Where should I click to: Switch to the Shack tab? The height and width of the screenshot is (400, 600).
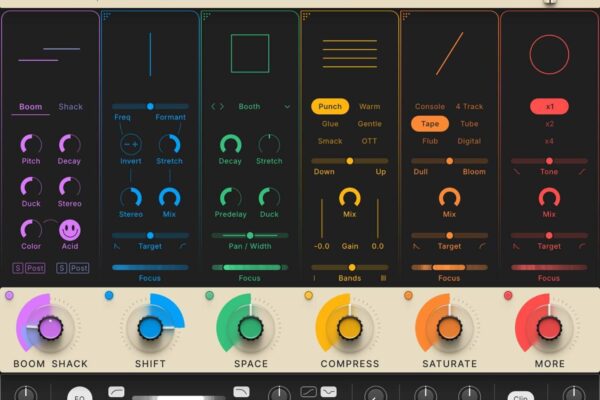[x=71, y=106]
